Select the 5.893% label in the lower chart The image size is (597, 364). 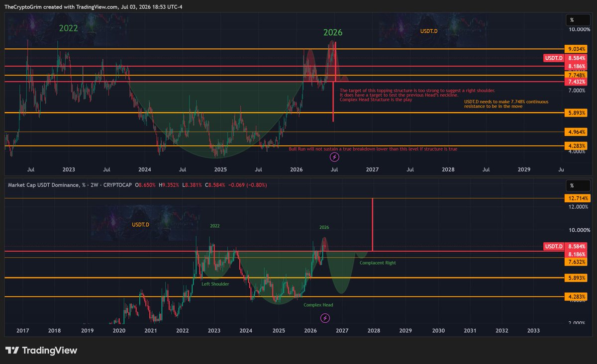(576, 278)
